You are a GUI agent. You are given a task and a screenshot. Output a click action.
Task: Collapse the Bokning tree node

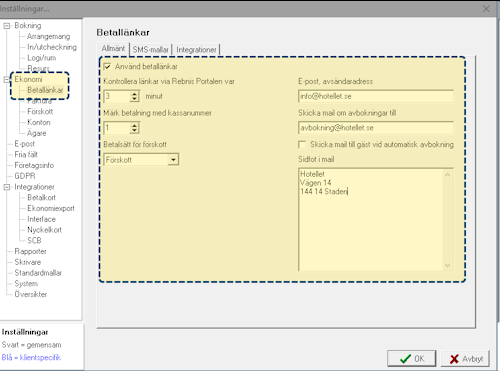coord(7,26)
